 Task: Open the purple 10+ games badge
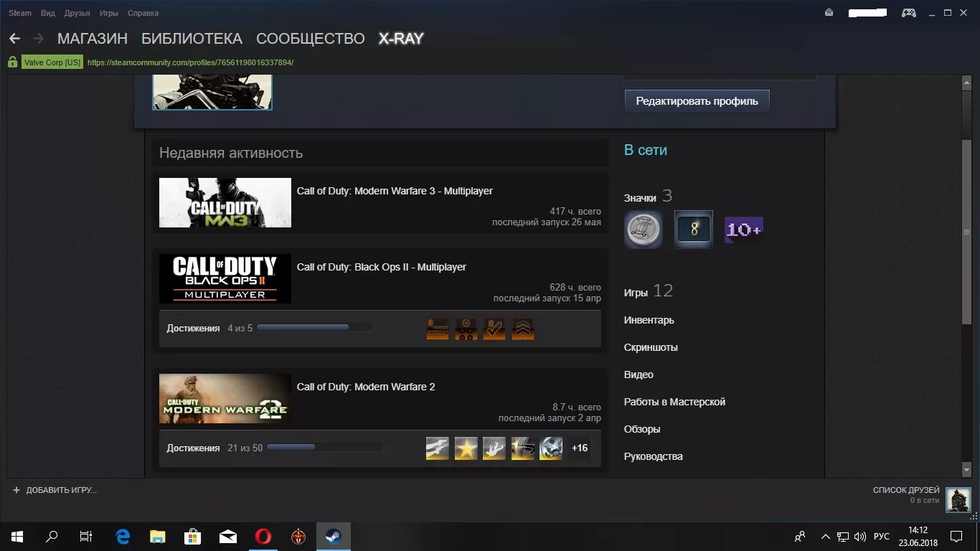[x=744, y=230]
